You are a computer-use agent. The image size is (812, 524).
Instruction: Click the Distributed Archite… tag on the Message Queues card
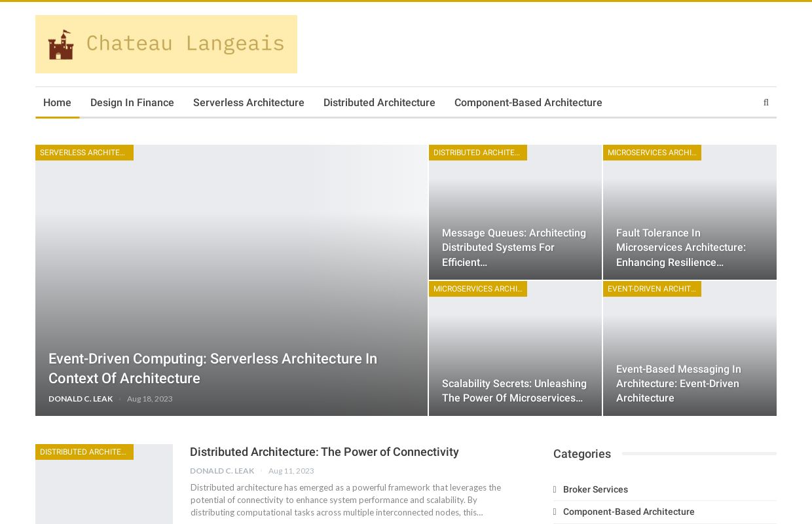click(x=478, y=153)
